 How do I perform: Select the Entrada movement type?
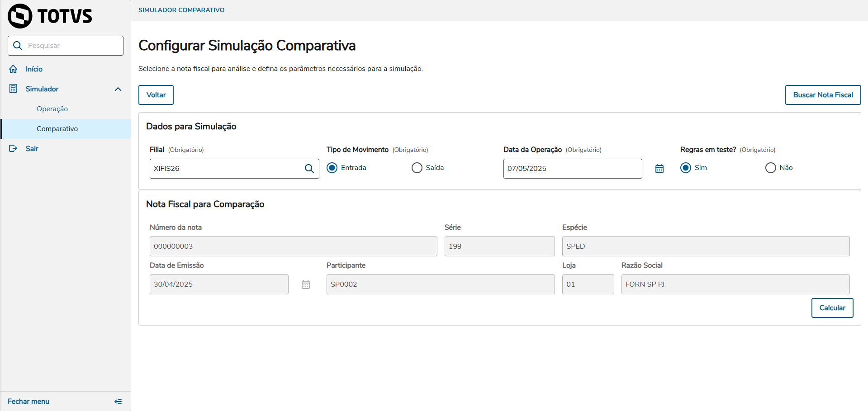click(x=332, y=168)
